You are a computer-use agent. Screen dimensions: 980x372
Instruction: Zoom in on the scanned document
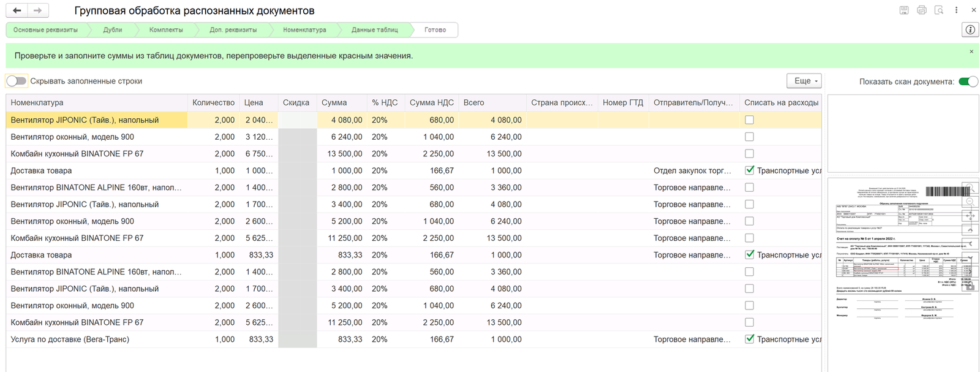click(970, 189)
